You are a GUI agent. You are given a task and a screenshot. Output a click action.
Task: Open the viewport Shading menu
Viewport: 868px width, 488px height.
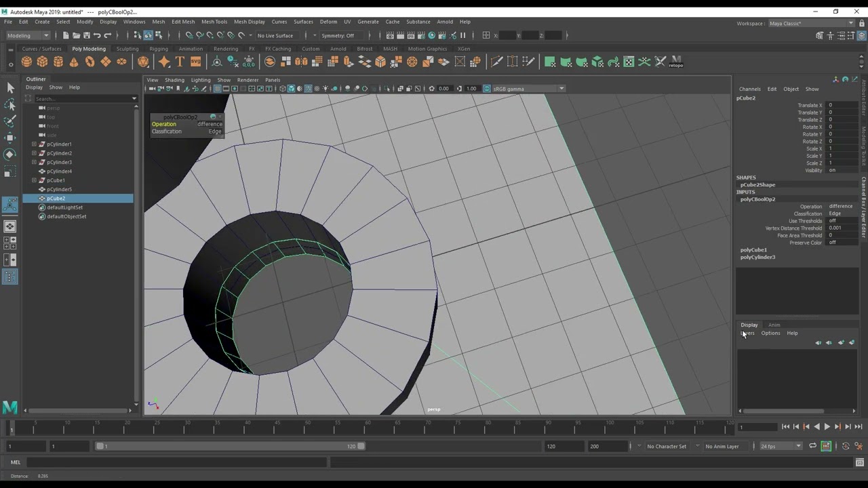coord(174,80)
